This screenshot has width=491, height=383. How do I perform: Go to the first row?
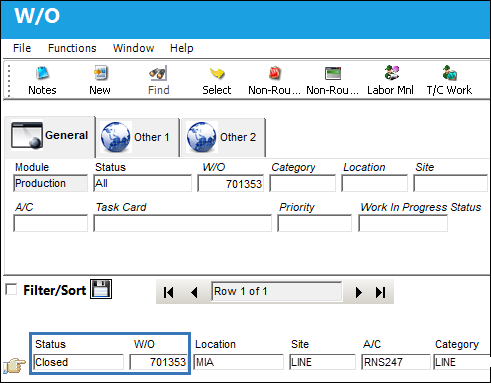[x=169, y=292]
